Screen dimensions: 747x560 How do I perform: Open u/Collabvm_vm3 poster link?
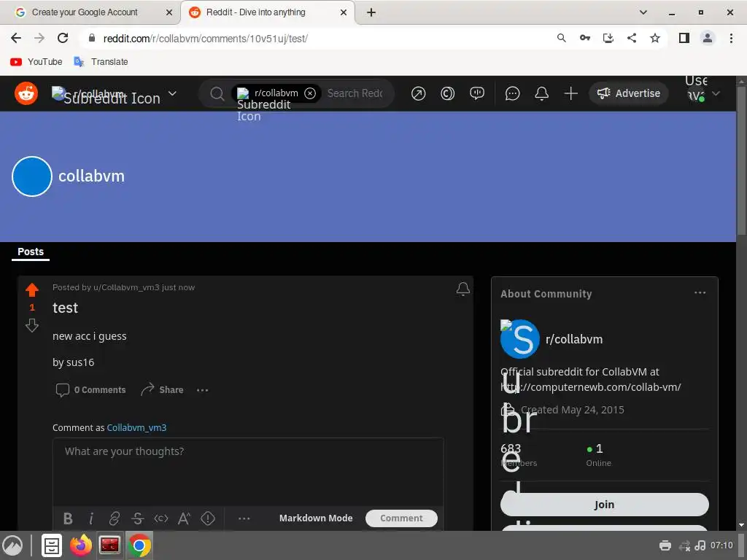pos(126,287)
